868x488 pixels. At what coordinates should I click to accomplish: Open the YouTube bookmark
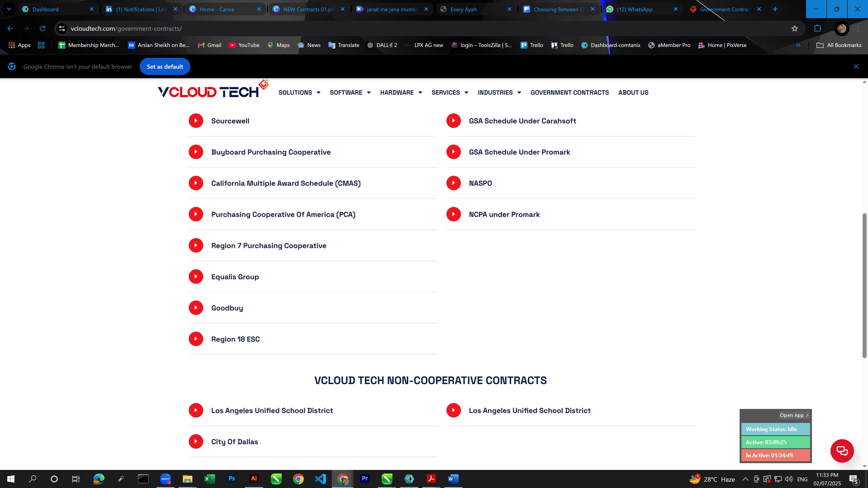pyautogui.click(x=244, y=45)
